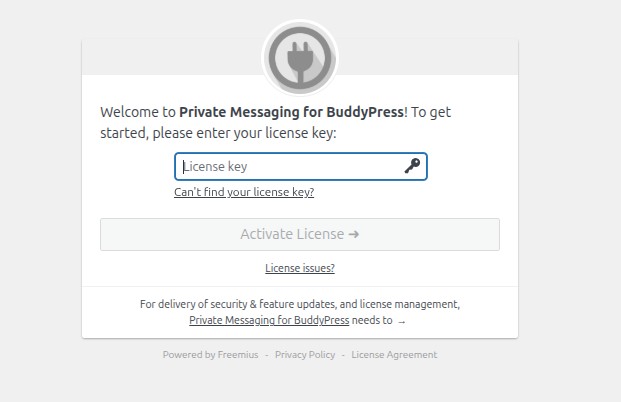Click the "Welcome to" greeting text
This screenshot has width=621, height=402.
138,113
